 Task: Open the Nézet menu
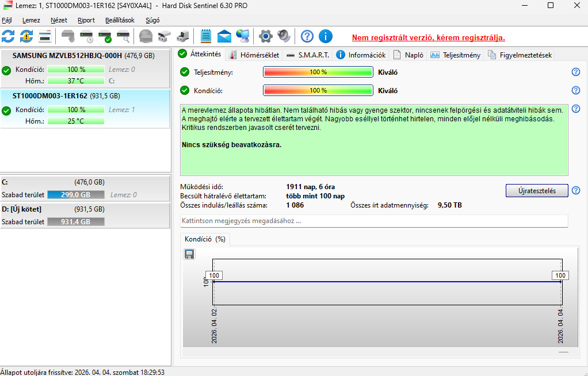point(59,20)
